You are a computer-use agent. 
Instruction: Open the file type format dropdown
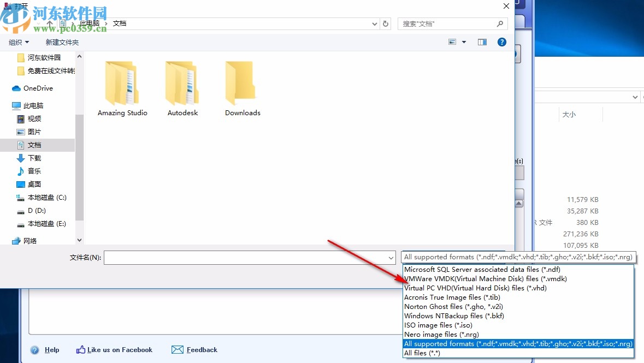pos(518,257)
